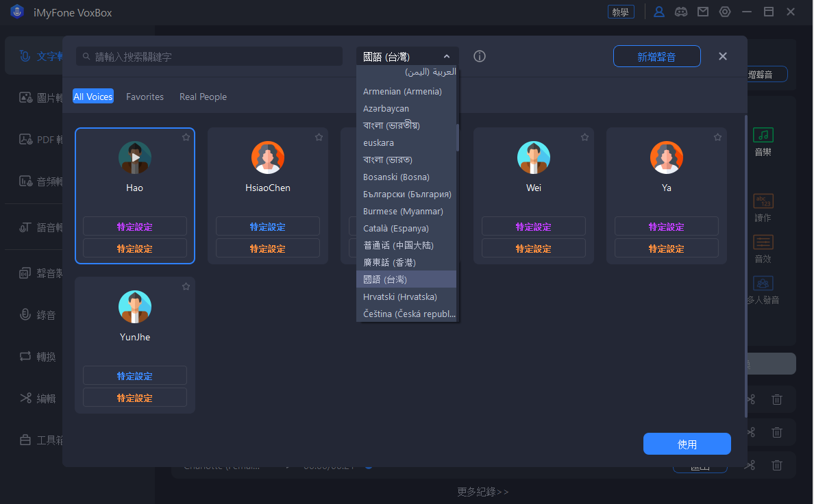
Task: Click Hao's orange 特定設定 button
Action: (135, 248)
